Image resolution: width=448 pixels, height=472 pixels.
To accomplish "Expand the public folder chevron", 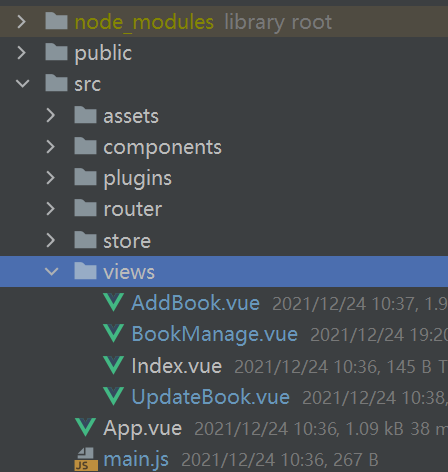I will tap(22, 53).
